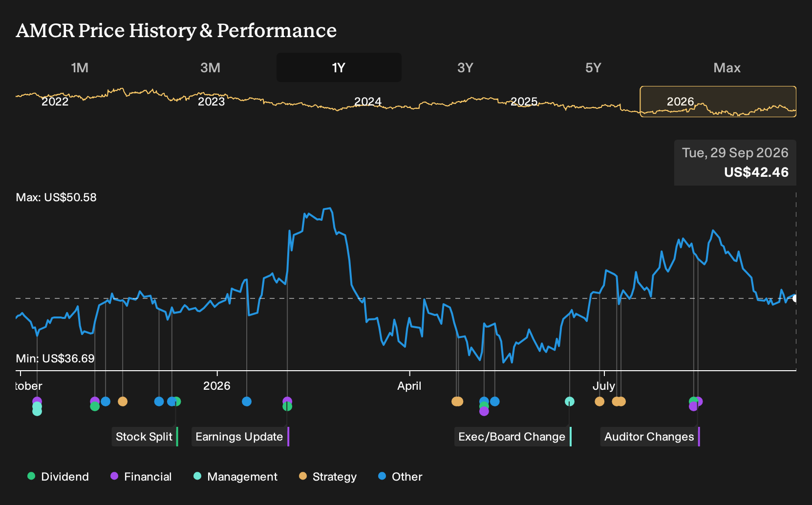The width and height of the screenshot is (812, 505).
Task: Click the Max: US$50.58 label
Action: [56, 197]
